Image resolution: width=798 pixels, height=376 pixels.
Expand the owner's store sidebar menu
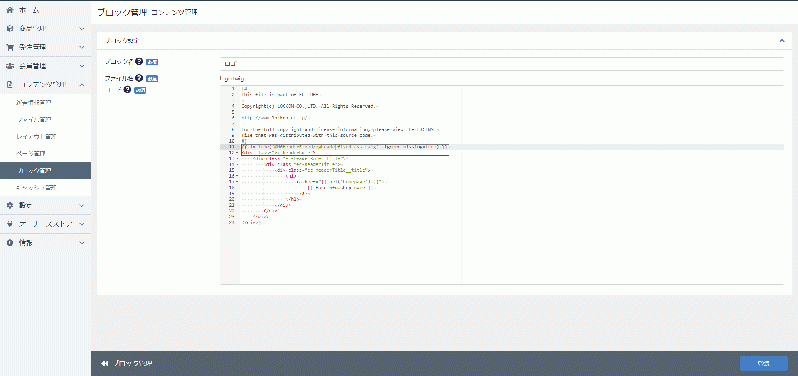click(82, 224)
